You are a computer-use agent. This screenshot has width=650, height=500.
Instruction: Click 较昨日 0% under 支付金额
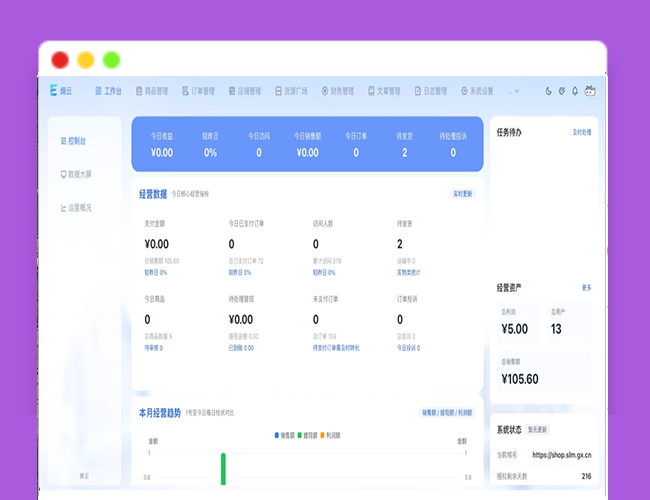pos(155,272)
